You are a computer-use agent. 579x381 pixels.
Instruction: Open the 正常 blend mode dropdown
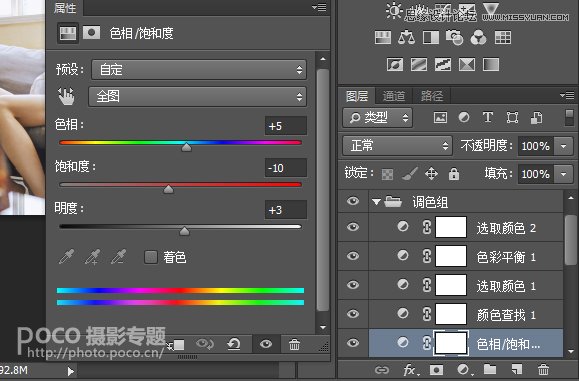pos(397,145)
